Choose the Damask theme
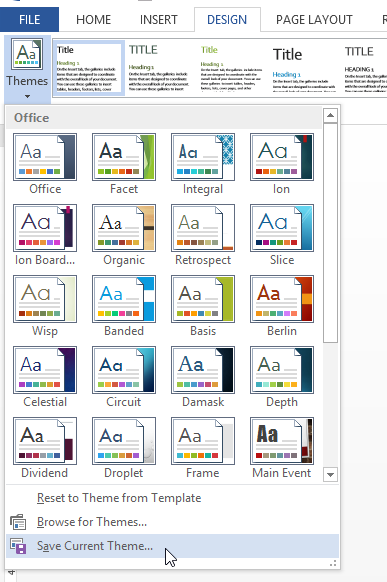This screenshot has width=387, height=582. click(x=203, y=370)
